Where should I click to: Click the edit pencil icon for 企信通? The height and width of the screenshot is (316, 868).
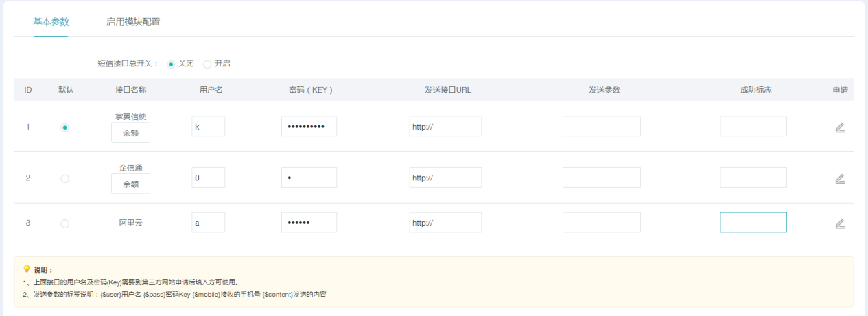click(840, 179)
